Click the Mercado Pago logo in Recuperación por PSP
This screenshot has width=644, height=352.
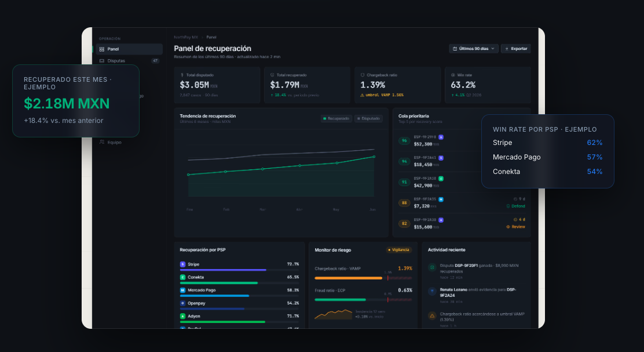[x=183, y=291]
